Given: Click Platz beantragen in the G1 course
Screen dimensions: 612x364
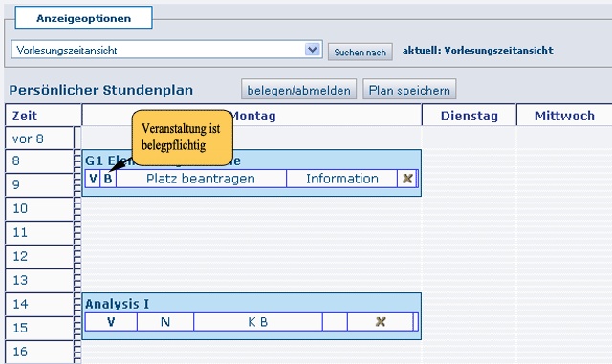Looking at the screenshot, I should tap(201, 179).
